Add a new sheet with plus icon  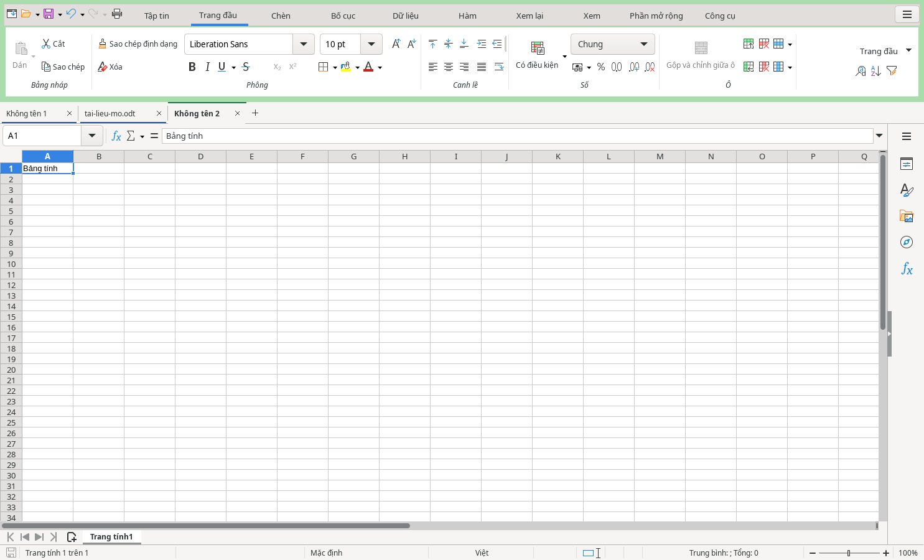(72, 537)
